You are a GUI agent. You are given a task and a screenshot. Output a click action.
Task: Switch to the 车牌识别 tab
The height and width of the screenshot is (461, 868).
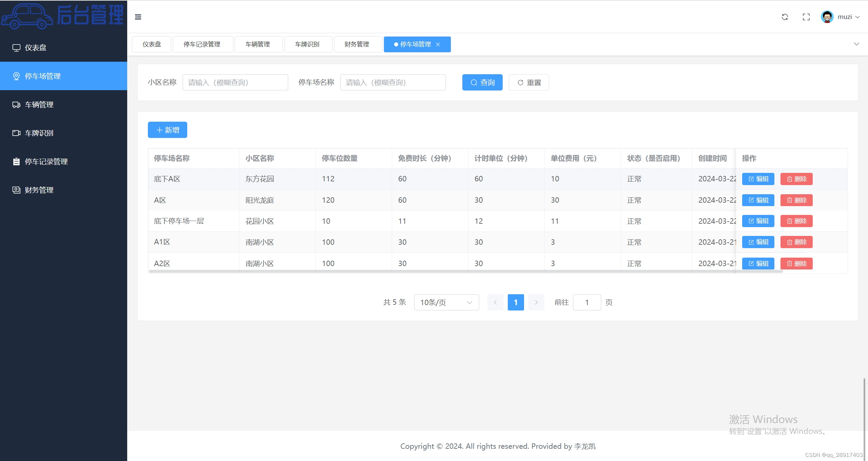tap(307, 44)
